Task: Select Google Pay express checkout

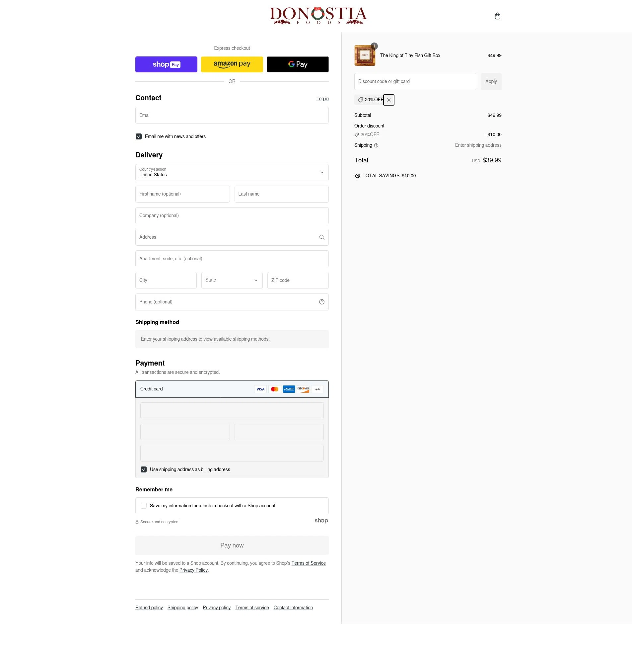Action: 298,64
